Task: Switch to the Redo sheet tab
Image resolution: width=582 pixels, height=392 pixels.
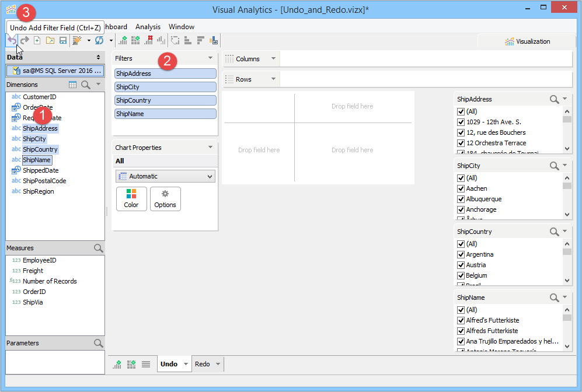Action: click(203, 364)
